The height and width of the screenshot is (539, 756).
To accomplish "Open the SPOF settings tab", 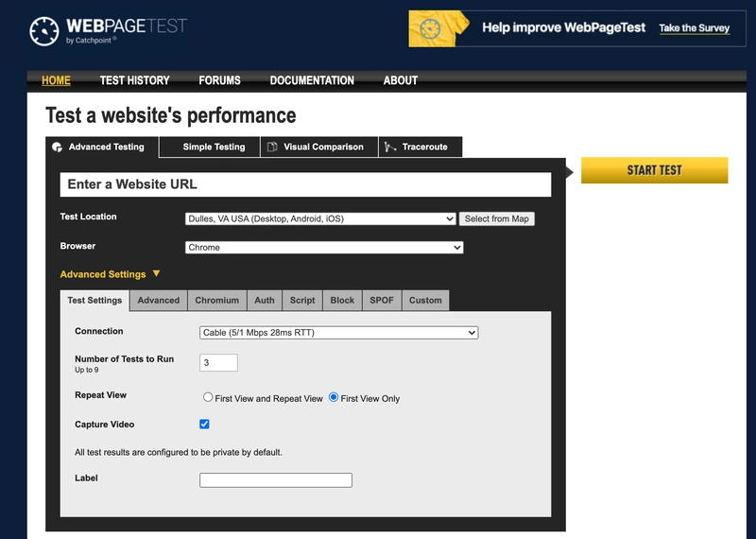I will [x=382, y=301].
